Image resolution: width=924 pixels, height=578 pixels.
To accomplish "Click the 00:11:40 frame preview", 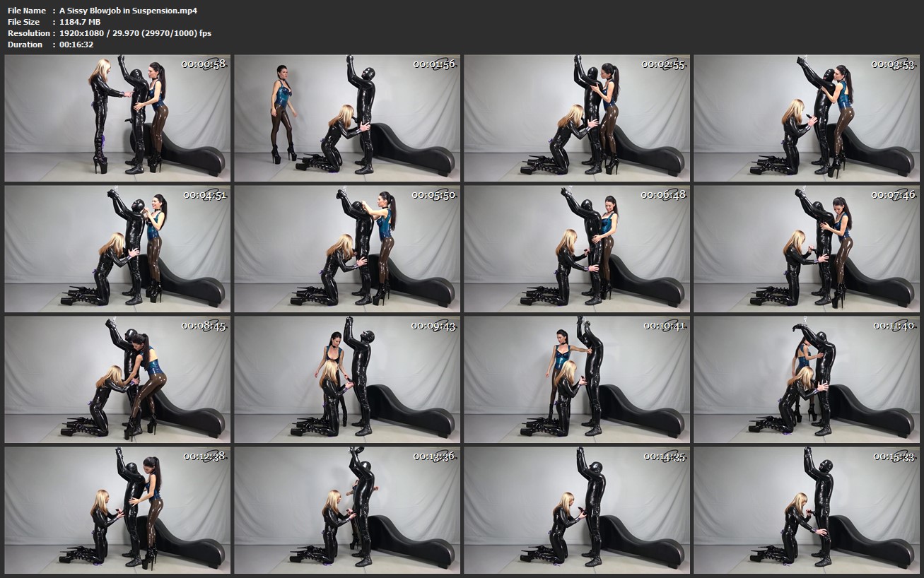I will click(807, 379).
